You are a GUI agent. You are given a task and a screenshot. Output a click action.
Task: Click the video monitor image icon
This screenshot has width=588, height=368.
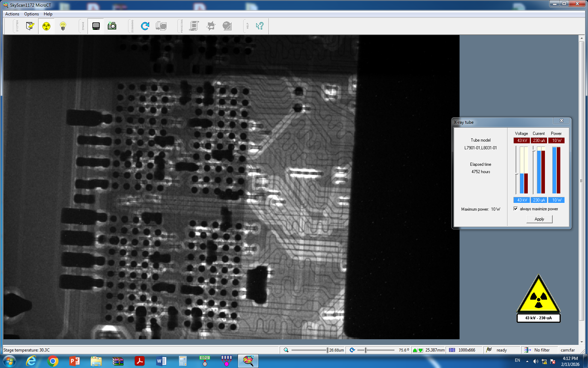(x=96, y=26)
